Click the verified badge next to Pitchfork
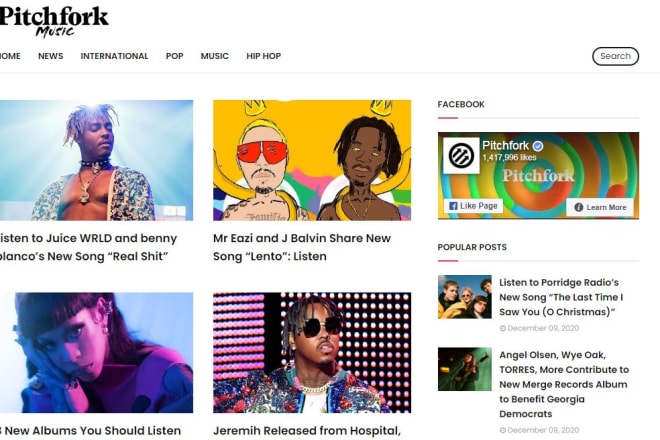Image resolution: width=660 pixels, height=440 pixels. pyautogui.click(x=538, y=146)
